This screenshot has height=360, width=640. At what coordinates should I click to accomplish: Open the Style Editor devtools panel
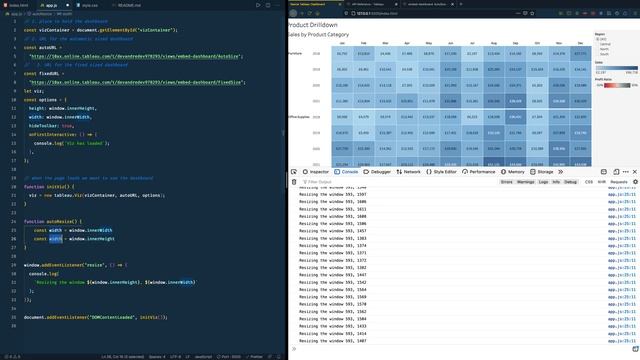tap(442, 172)
